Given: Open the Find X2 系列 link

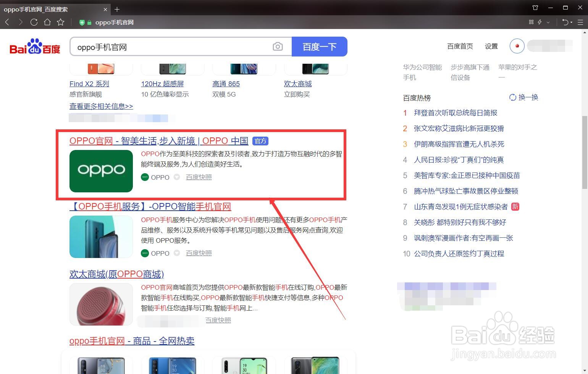Looking at the screenshot, I should (89, 84).
